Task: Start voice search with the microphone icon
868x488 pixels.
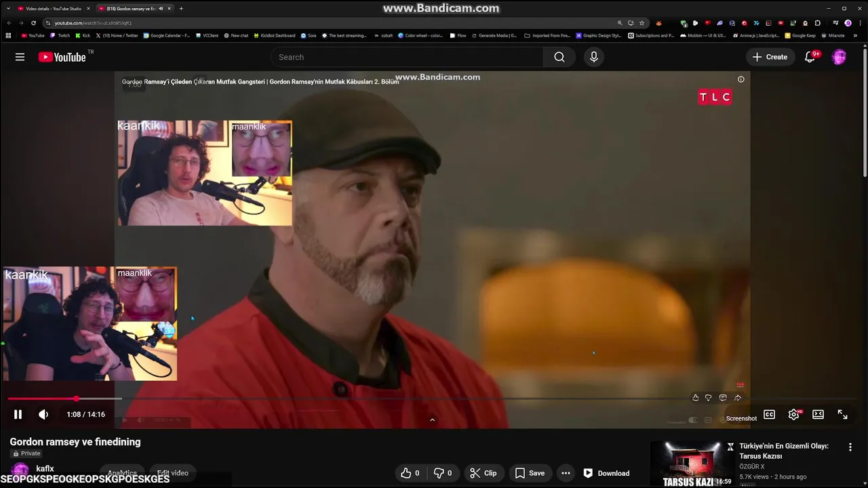Action: [x=594, y=57]
